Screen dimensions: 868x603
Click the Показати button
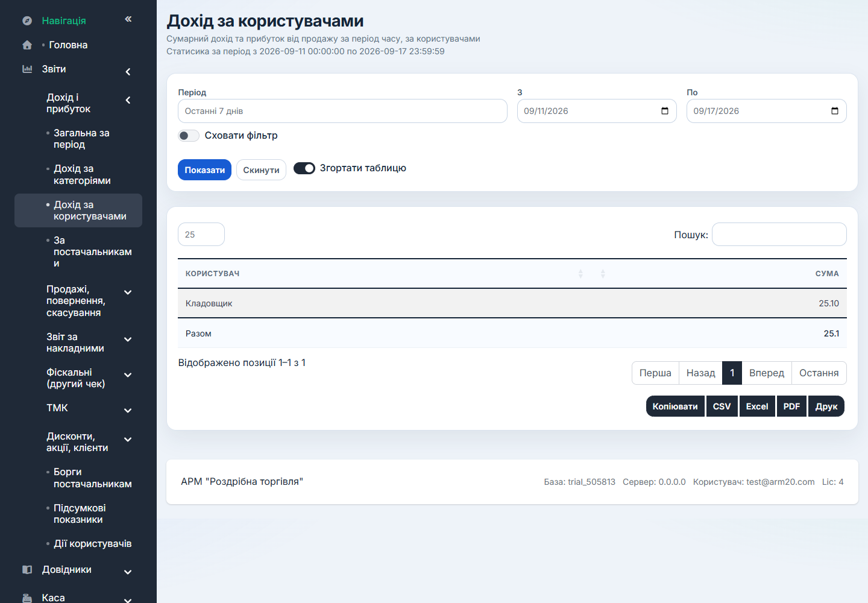204,170
